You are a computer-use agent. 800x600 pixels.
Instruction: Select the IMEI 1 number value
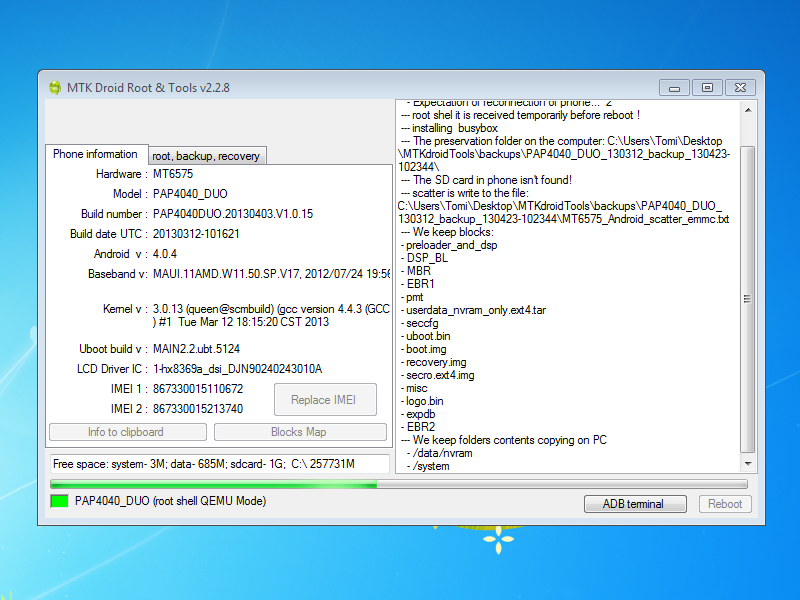click(x=198, y=388)
